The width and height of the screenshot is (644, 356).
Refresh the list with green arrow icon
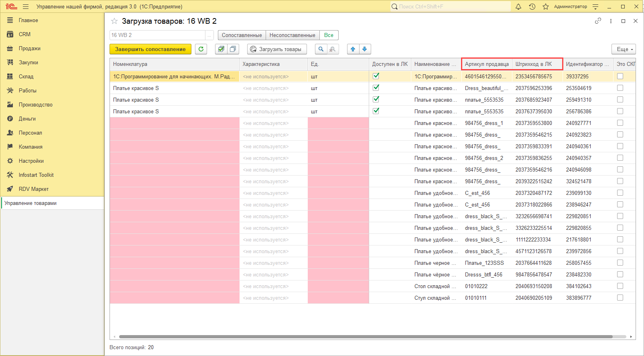click(x=201, y=49)
